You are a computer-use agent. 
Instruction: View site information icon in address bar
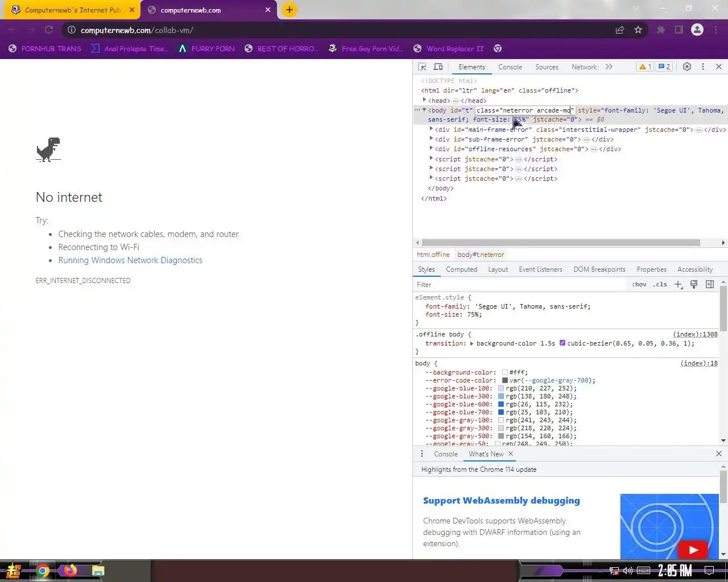72,30
